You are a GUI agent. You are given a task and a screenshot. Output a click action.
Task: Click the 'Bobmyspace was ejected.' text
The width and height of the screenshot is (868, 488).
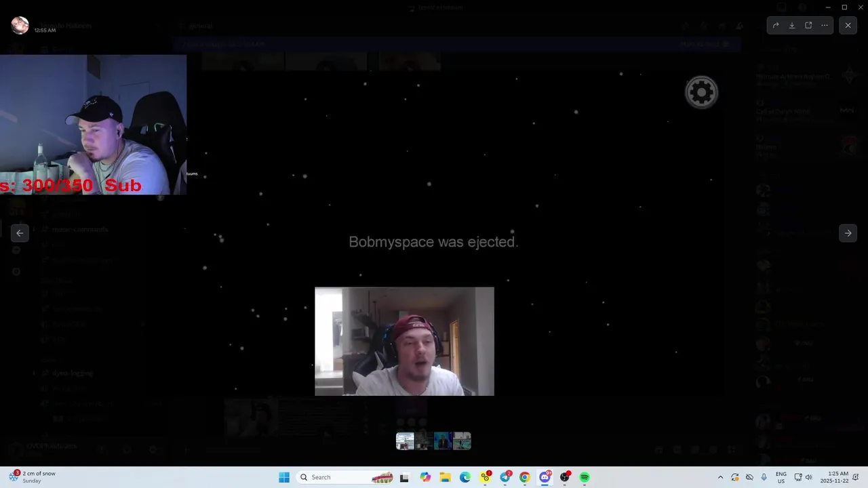click(x=433, y=242)
